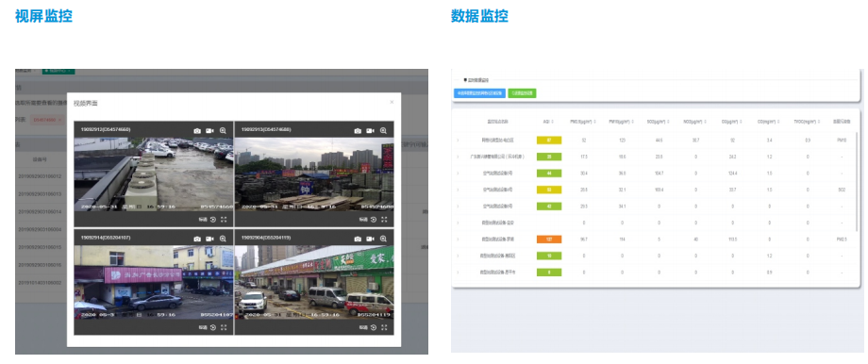Take snapshot of camera 19092904 feed
Screen dimensions: 868x364
point(358,239)
